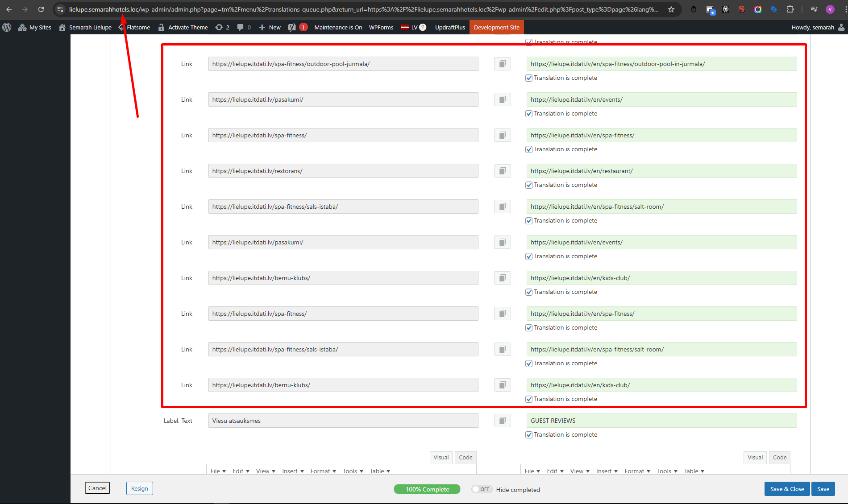Bookmark this page with the star icon
The height and width of the screenshot is (504, 848).
point(671,9)
